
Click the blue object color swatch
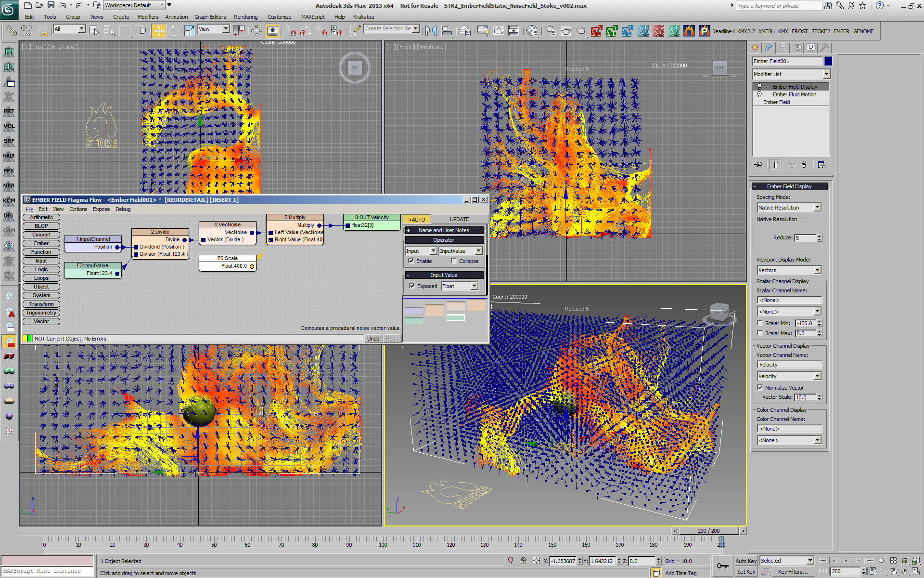click(x=828, y=61)
